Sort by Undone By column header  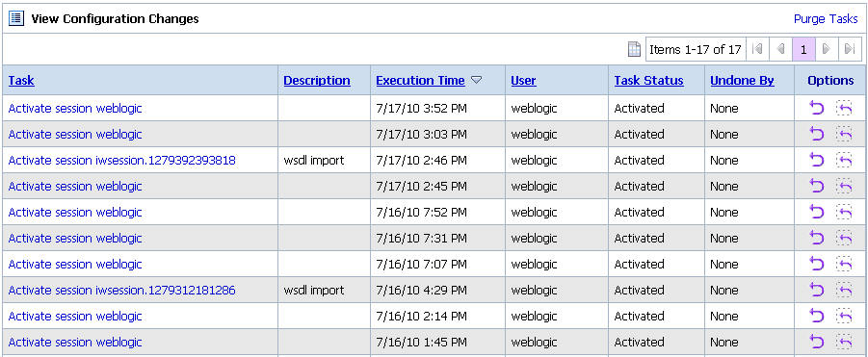[742, 81]
